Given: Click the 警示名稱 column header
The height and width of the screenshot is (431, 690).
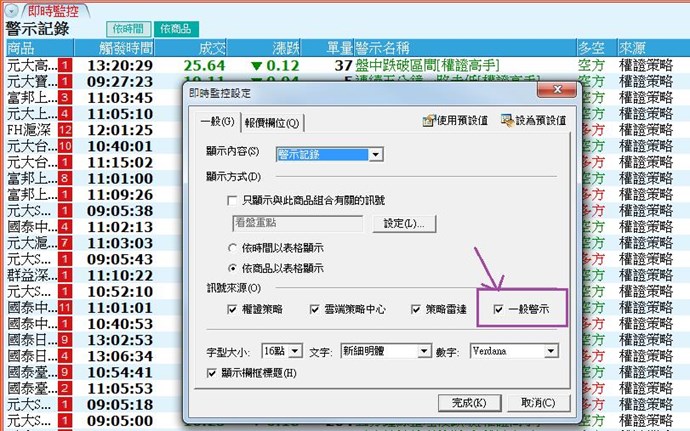Looking at the screenshot, I should coord(465,48).
